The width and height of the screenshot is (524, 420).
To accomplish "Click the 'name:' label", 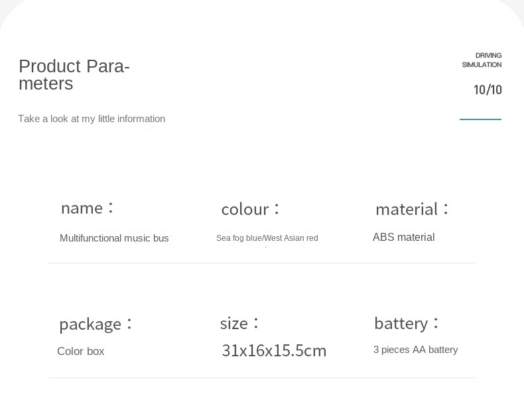I will (88, 208).
